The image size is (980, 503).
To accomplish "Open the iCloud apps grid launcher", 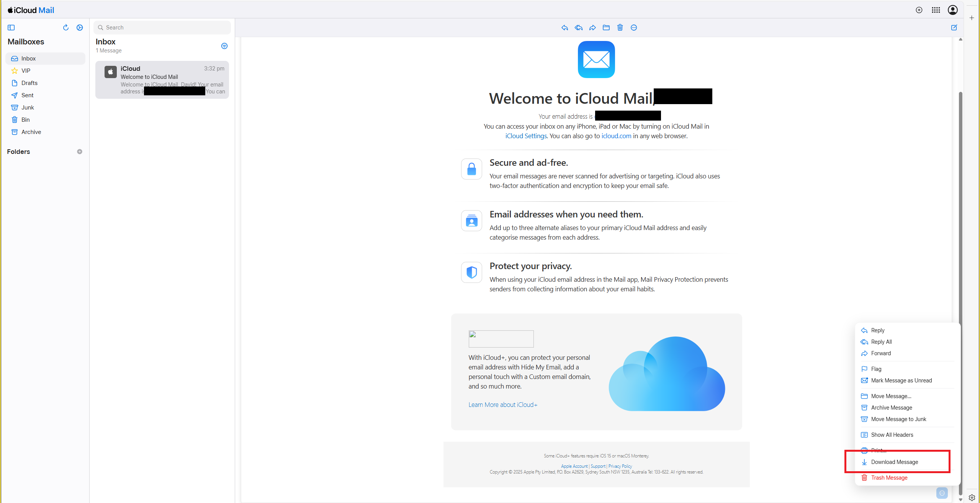I will click(x=936, y=10).
